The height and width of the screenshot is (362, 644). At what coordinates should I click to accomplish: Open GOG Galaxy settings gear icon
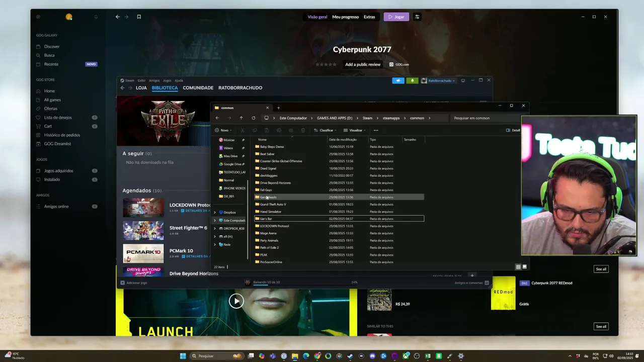(x=38, y=17)
